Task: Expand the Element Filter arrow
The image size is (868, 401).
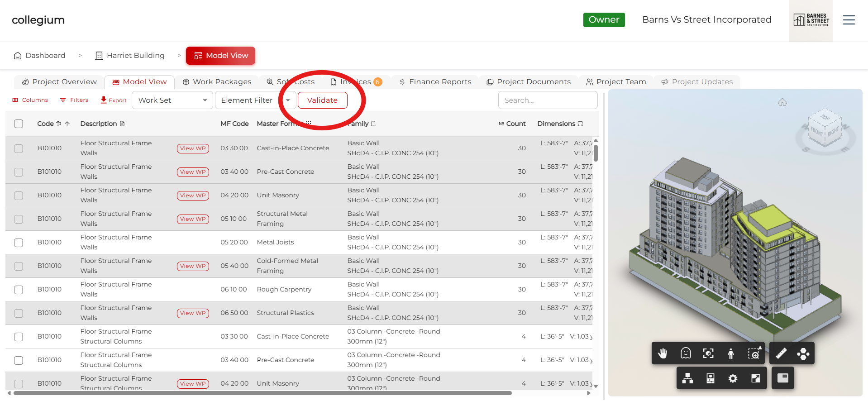Action: [288, 100]
